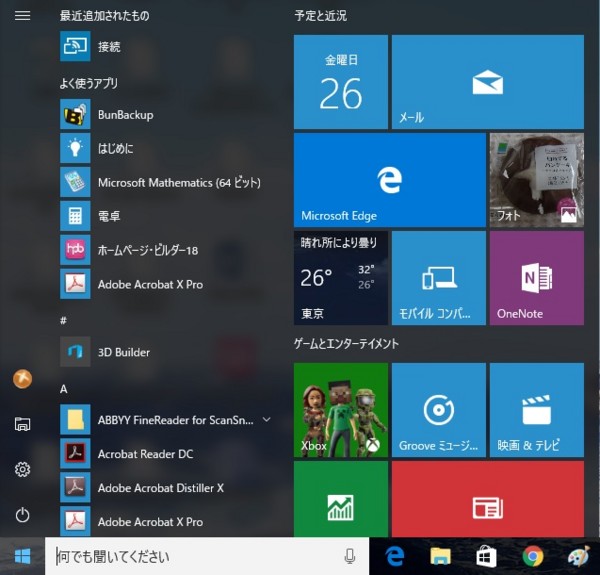Open the Xbox tile
Image resolution: width=600 pixels, height=575 pixels.
(x=341, y=410)
